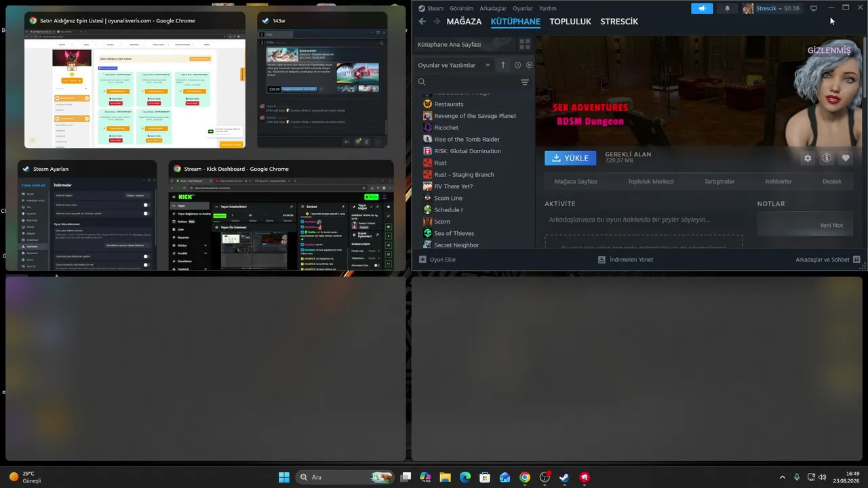This screenshot has width=868, height=488.
Task: Open Steam announcements megaphone button
Action: 702,8
